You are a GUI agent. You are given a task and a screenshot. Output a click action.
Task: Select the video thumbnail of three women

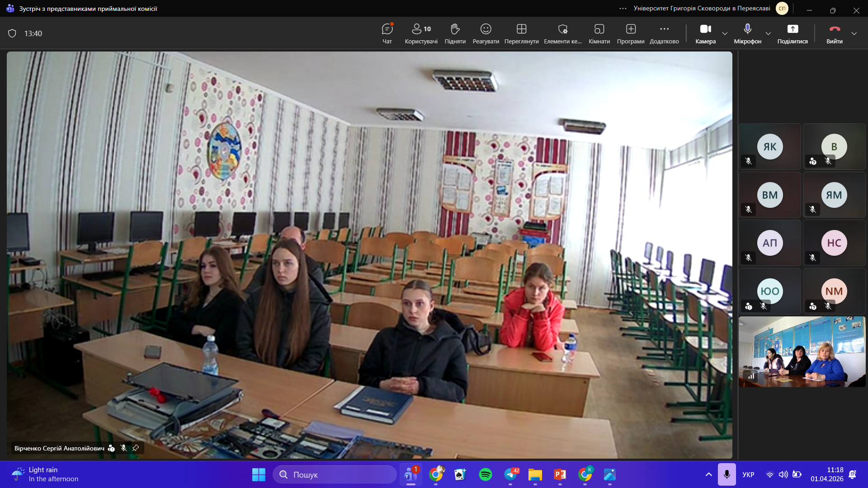[802, 352]
